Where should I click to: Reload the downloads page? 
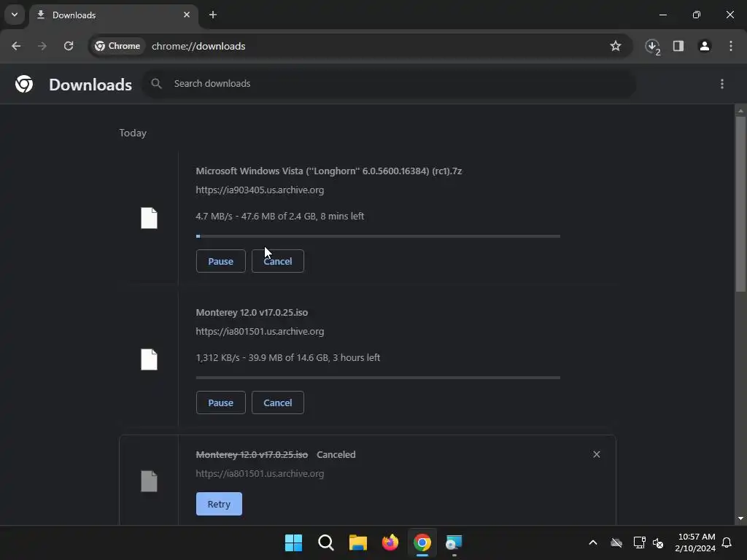click(x=69, y=46)
